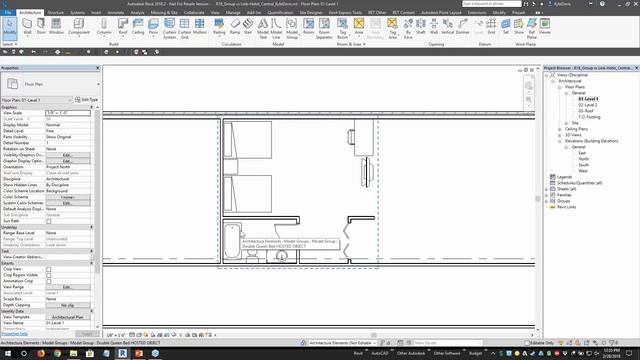Pick the Stair tool

click(x=248, y=27)
